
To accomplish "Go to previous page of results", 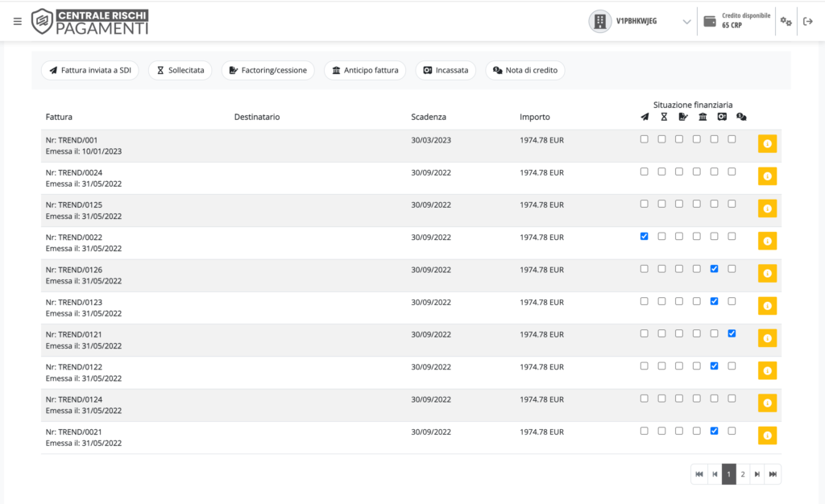I will click(715, 474).
